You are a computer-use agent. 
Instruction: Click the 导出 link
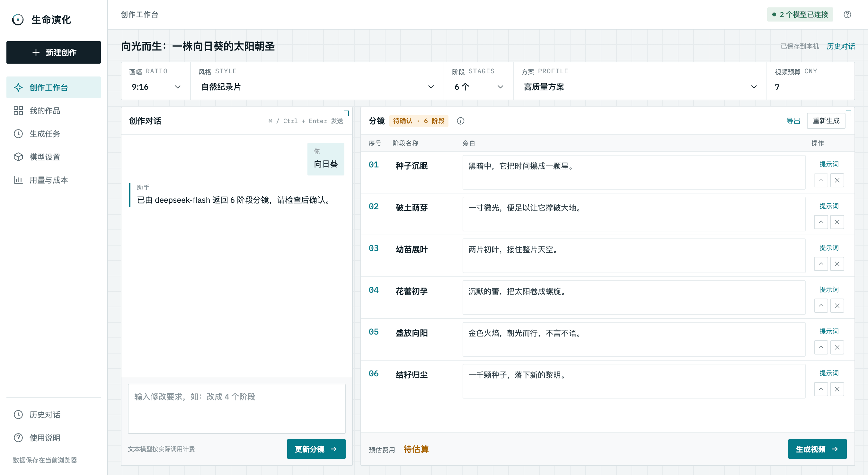pos(793,121)
